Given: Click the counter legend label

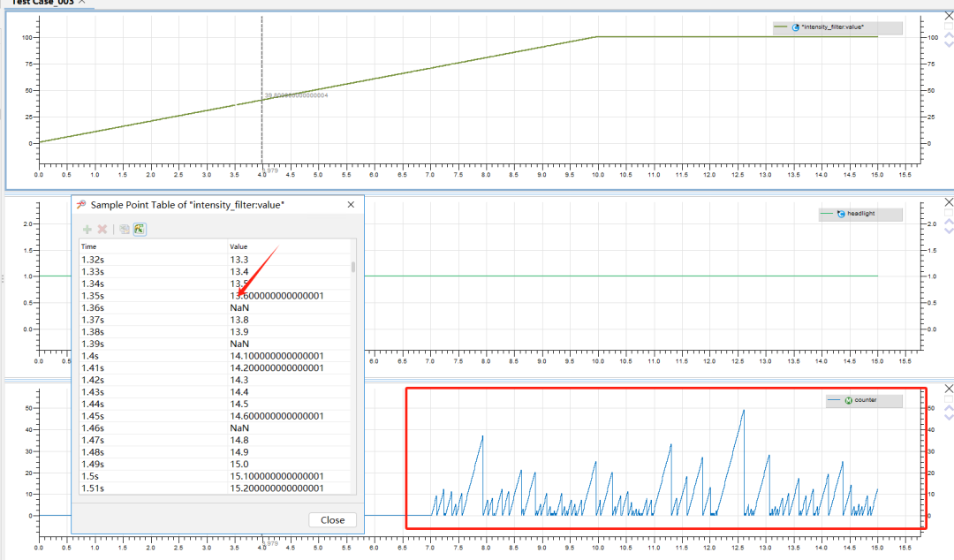Looking at the screenshot, I should click(x=865, y=400).
